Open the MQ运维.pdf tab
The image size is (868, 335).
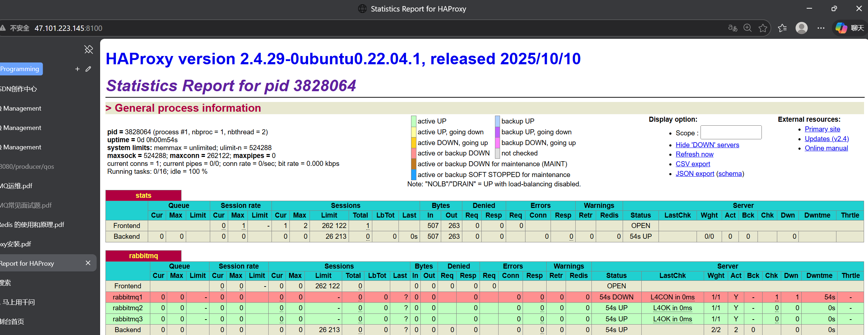pyautogui.click(x=16, y=186)
